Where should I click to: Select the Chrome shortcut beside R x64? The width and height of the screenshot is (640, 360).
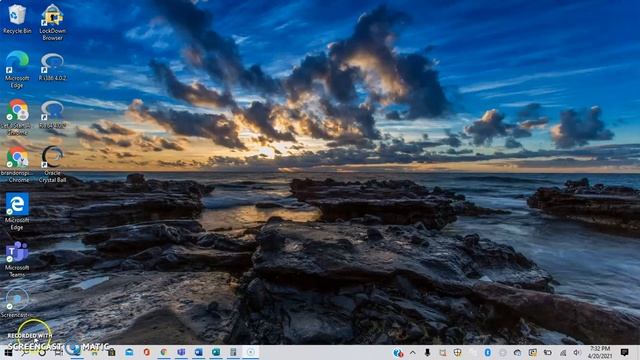17,117
